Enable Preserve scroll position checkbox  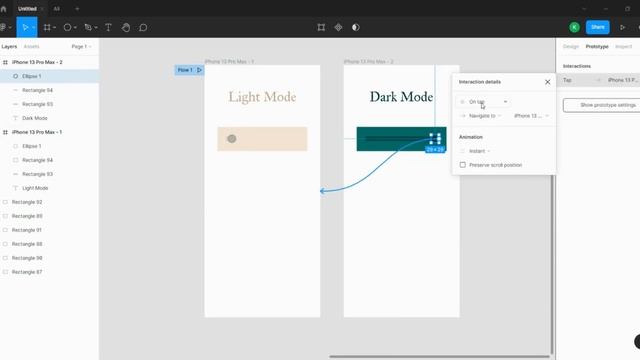(x=462, y=165)
